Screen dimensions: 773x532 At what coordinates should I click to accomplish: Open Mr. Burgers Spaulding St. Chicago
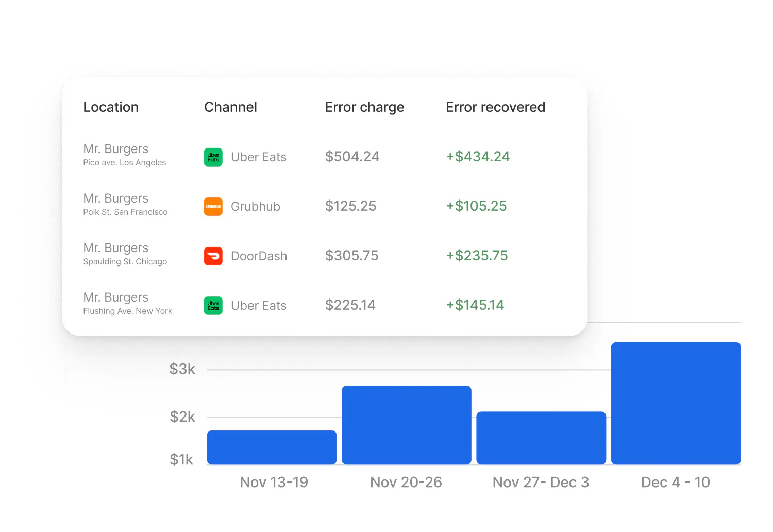[x=125, y=254]
